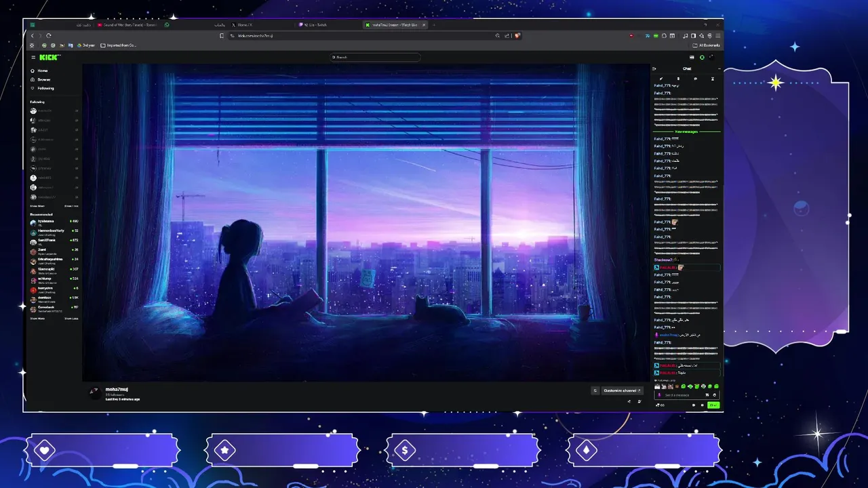Click the dollar sign panel icon in overlay

pos(405,450)
